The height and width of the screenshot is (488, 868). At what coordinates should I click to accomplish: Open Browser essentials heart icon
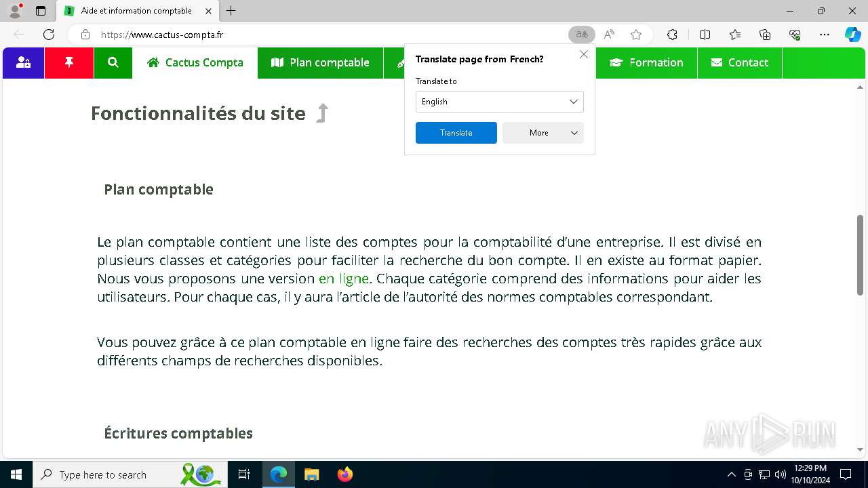(795, 35)
